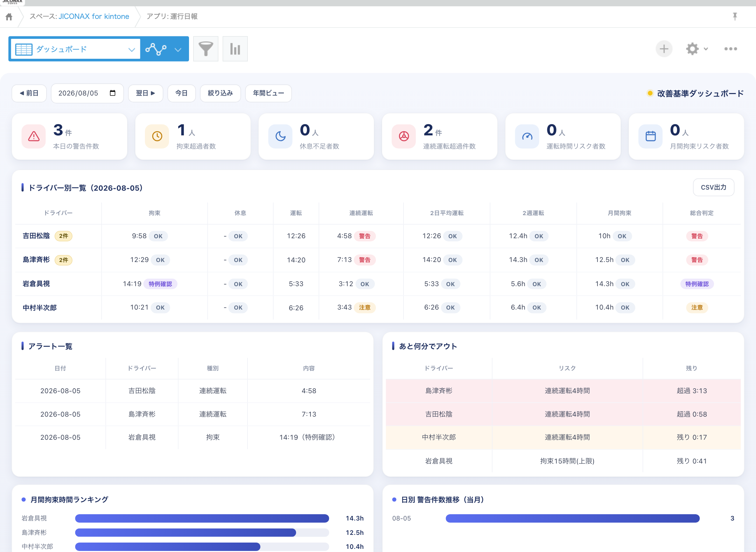Click the 2026/08/05 date input field
The image size is (756, 552).
(87, 93)
